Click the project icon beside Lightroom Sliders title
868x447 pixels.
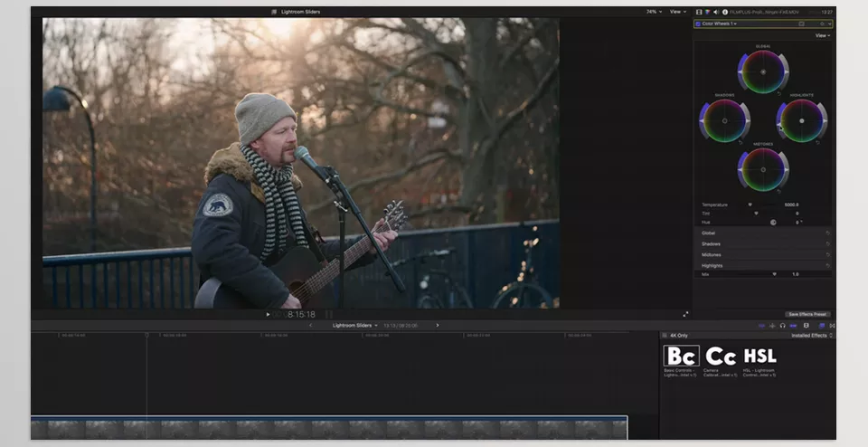[x=273, y=12]
